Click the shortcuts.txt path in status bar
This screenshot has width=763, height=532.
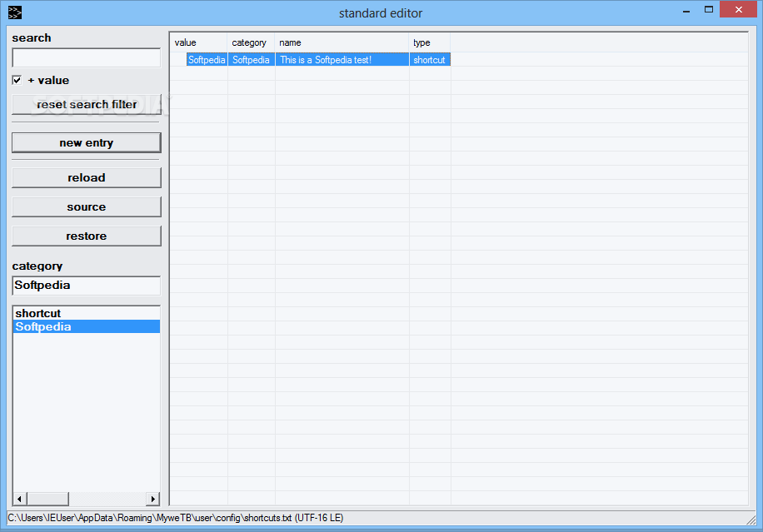[176, 519]
